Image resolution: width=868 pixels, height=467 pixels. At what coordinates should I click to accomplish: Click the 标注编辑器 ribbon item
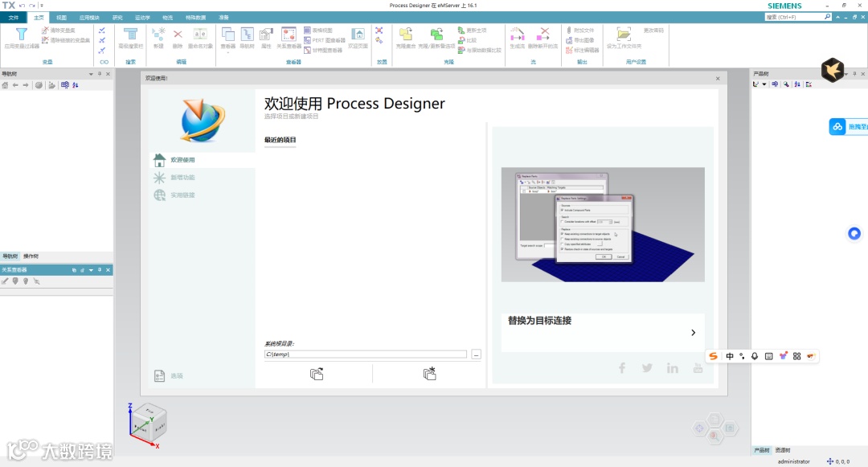coord(583,51)
